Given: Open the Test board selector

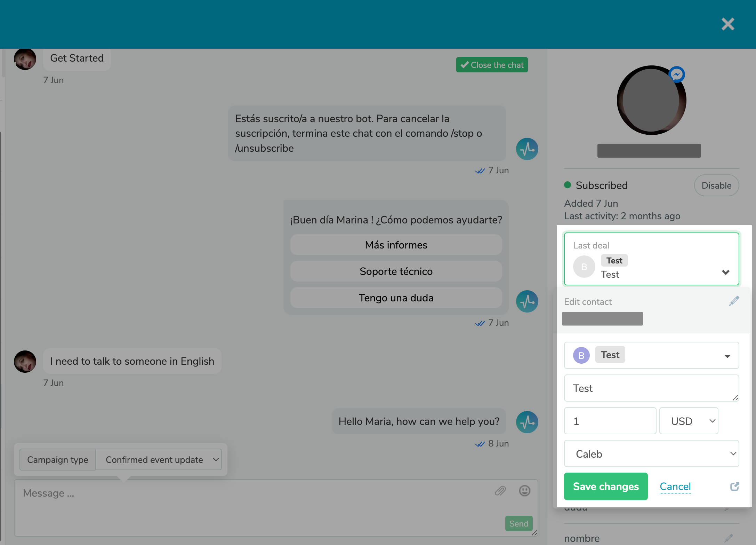Looking at the screenshot, I should 651,355.
